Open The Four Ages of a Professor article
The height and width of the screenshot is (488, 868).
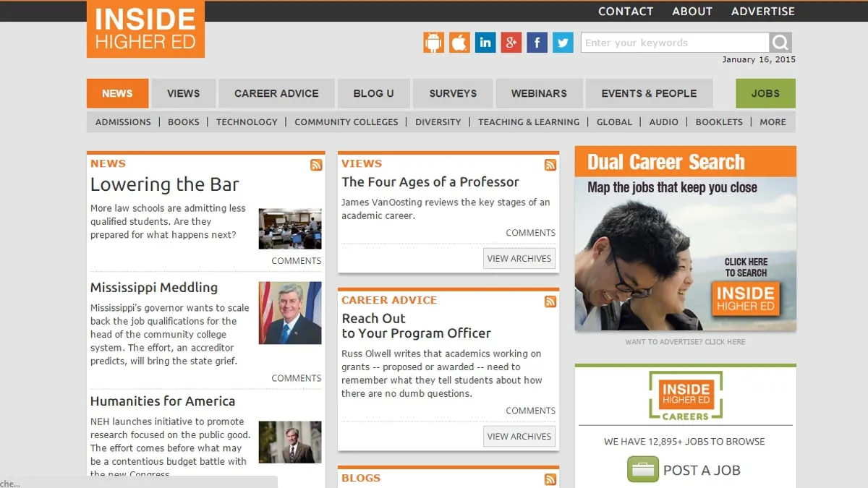pyautogui.click(x=430, y=182)
